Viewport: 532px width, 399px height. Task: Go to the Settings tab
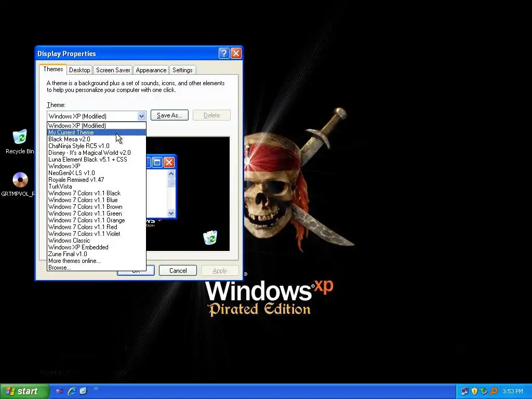point(182,70)
